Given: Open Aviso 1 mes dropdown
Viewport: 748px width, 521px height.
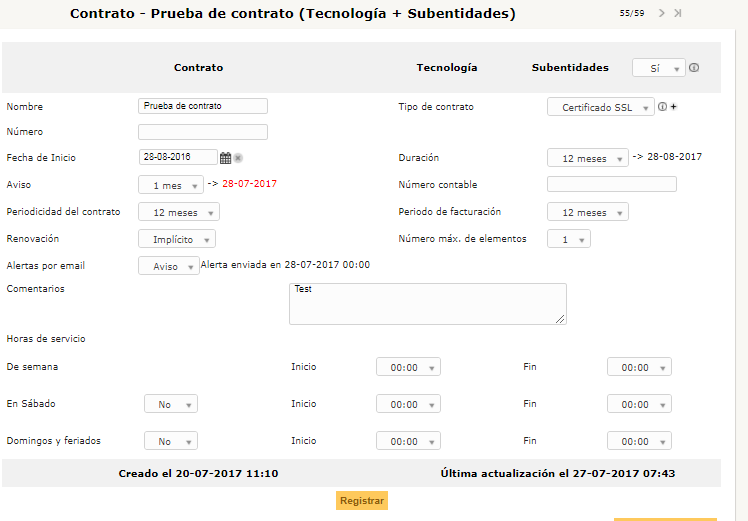Looking at the screenshot, I should point(171,185).
